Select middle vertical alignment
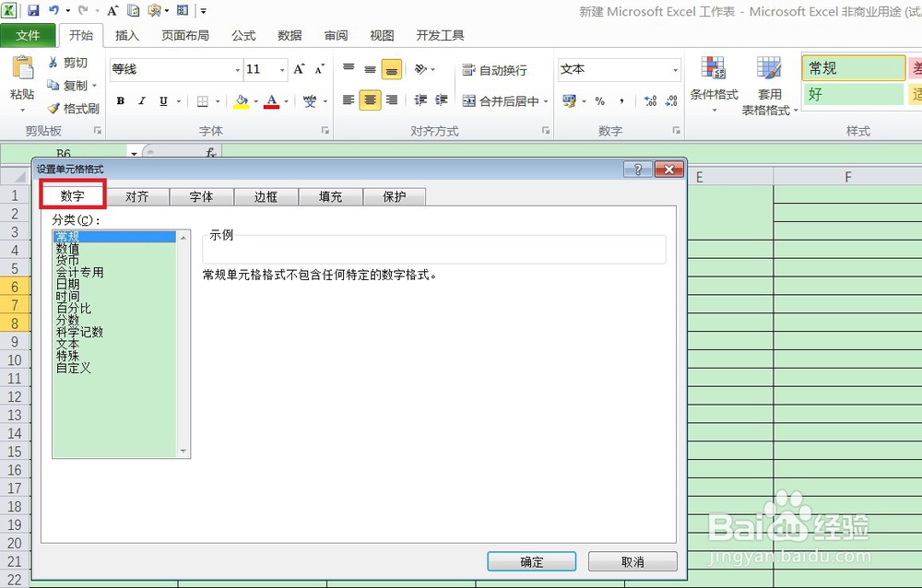Image resolution: width=922 pixels, height=588 pixels. 370,69
